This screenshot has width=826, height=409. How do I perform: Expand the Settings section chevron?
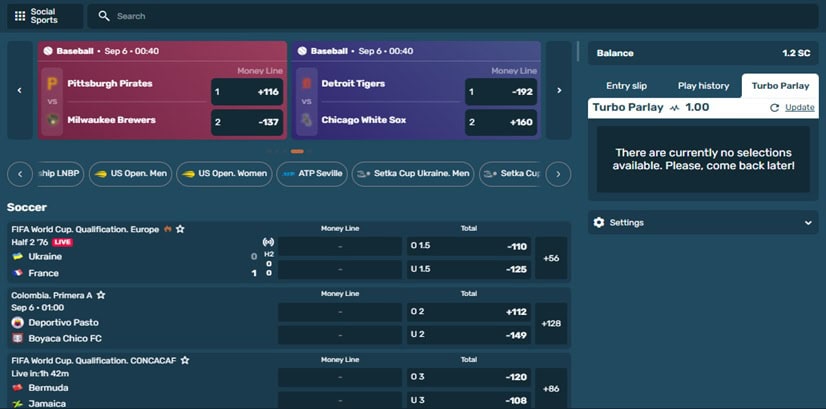808,223
